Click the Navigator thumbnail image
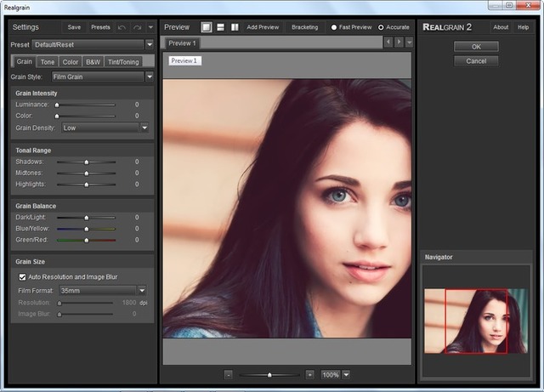The width and height of the screenshot is (544, 392). [x=476, y=321]
